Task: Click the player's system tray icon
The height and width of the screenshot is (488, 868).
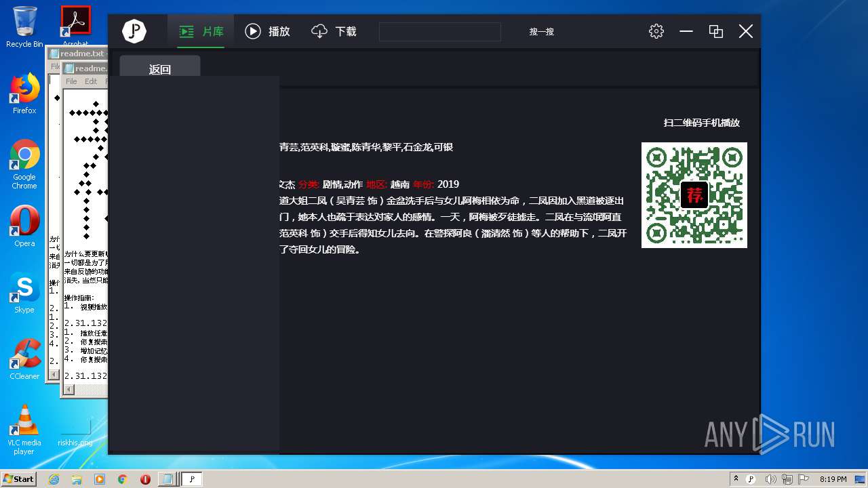Action: [x=751, y=479]
